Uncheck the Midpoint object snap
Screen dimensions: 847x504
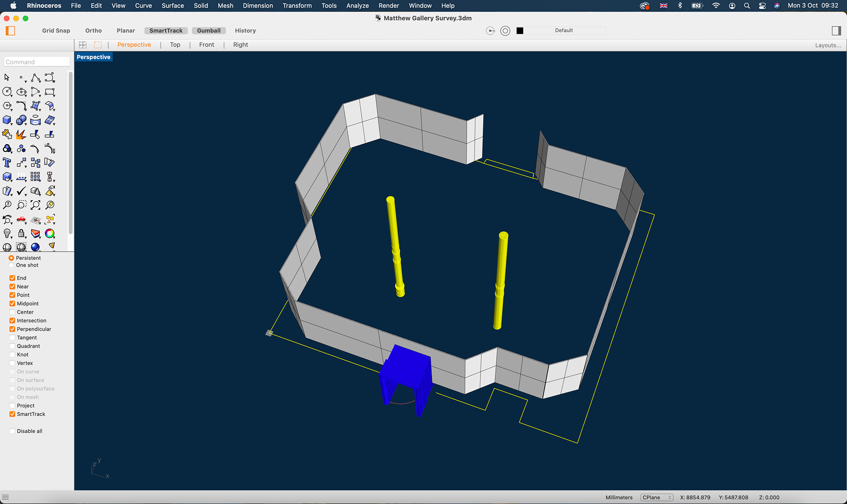12,303
